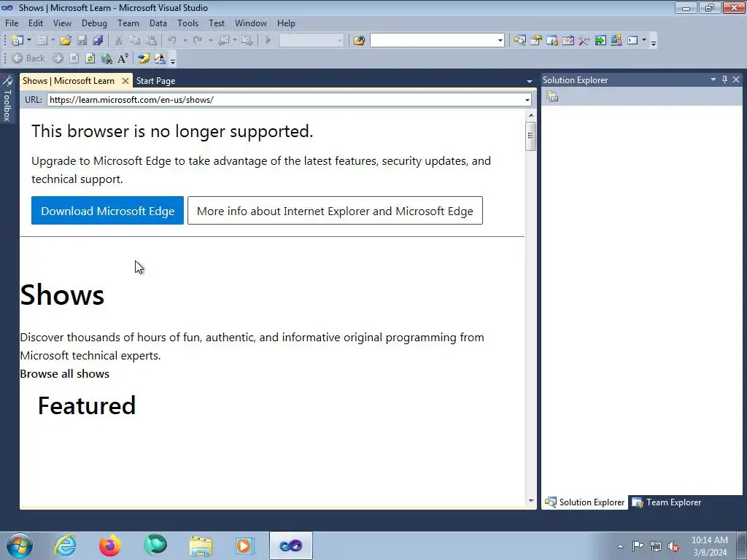This screenshot has width=747, height=560.
Task: Click Download Microsoft Edge button
Action: [x=108, y=211]
